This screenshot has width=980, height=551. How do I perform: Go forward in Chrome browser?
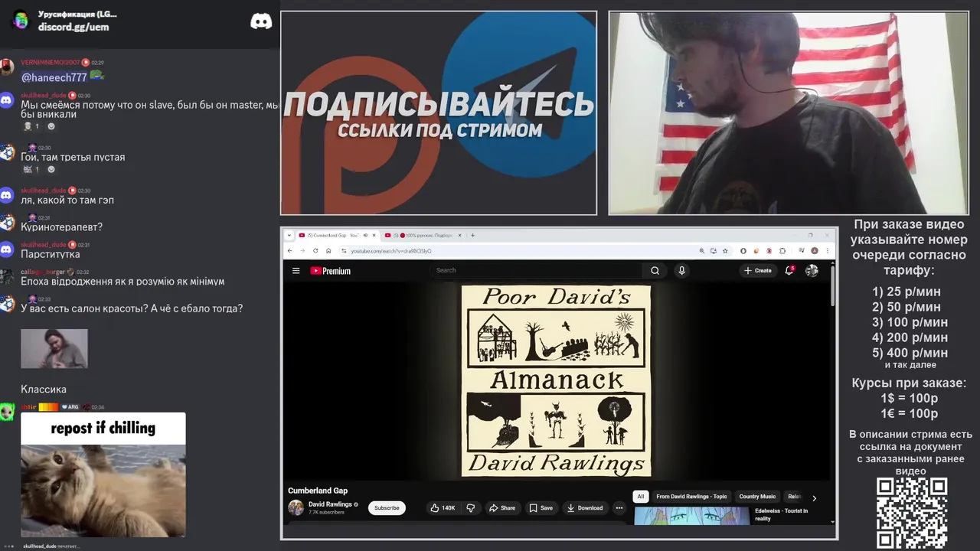302,251
